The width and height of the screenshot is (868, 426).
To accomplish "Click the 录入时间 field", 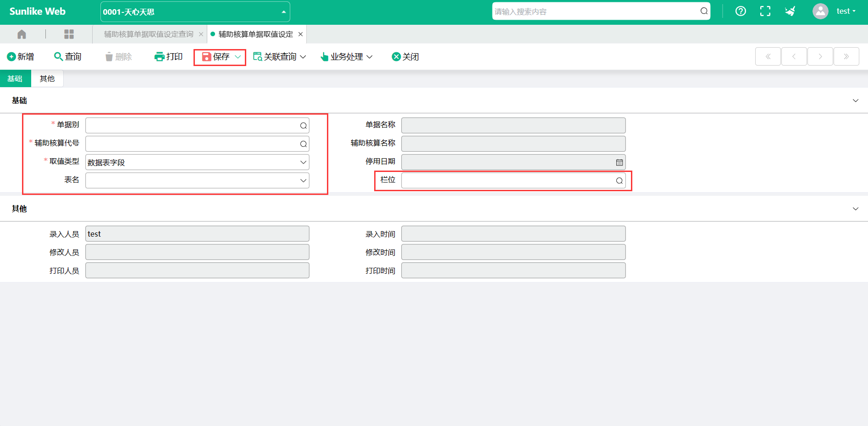I will pyautogui.click(x=514, y=234).
